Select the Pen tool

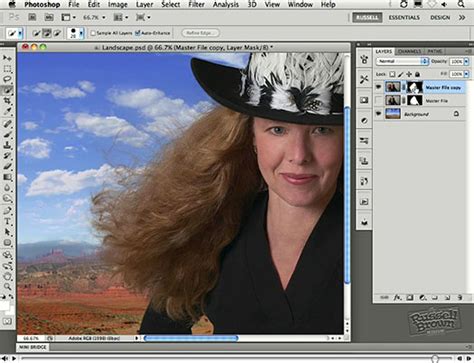[x=7, y=211]
